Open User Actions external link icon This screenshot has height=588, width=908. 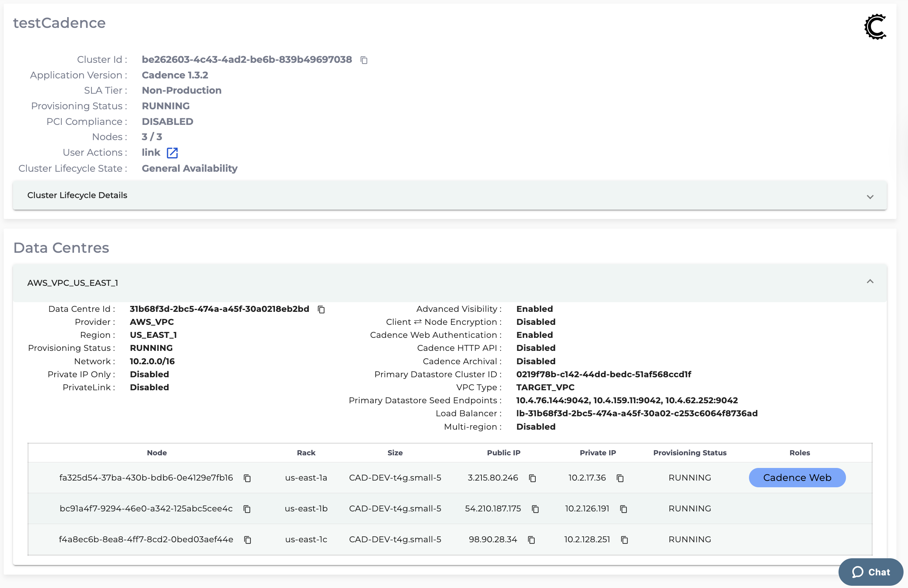(x=172, y=153)
